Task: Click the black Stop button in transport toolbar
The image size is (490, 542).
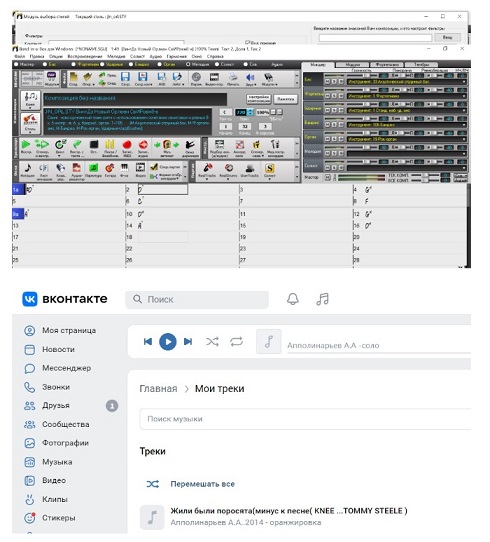Action: [x=94, y=144]
